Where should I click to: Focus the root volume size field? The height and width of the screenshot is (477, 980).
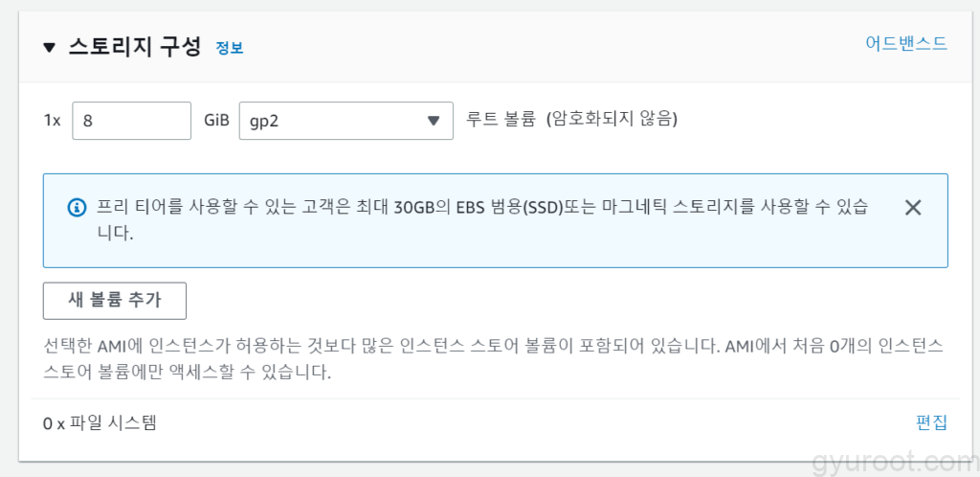click(x=132, y=121)
